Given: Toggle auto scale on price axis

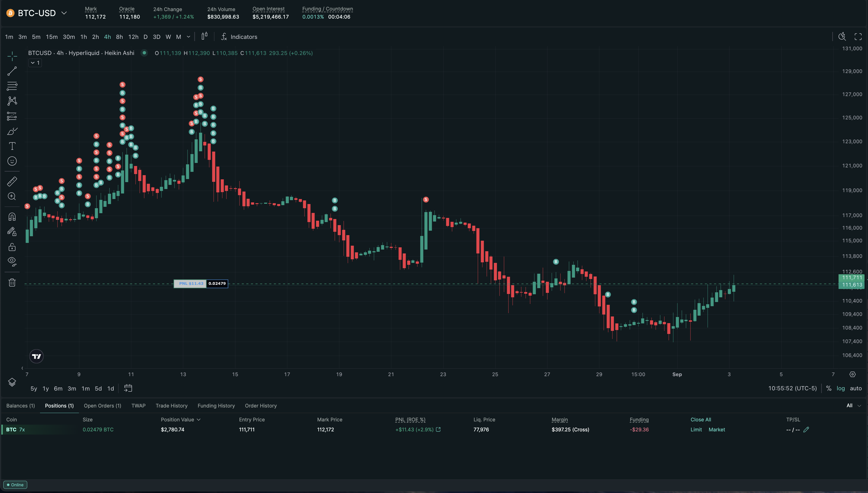Looking at the screenshot, I should click(855, 388).
